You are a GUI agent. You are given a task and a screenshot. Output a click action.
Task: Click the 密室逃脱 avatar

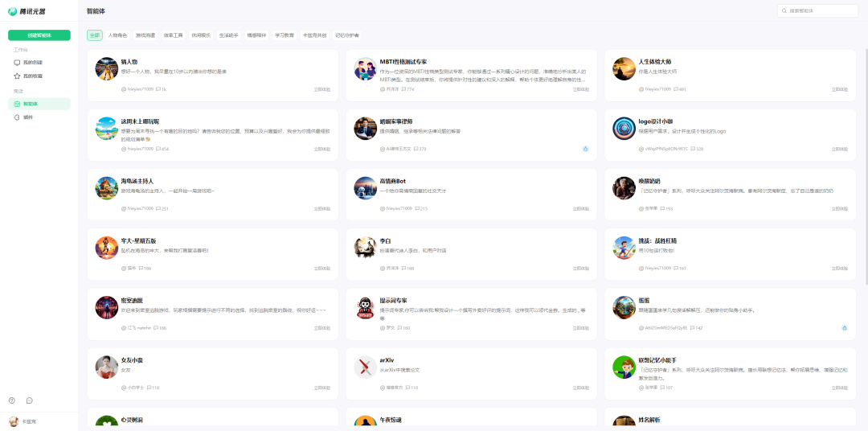(107, 307)
